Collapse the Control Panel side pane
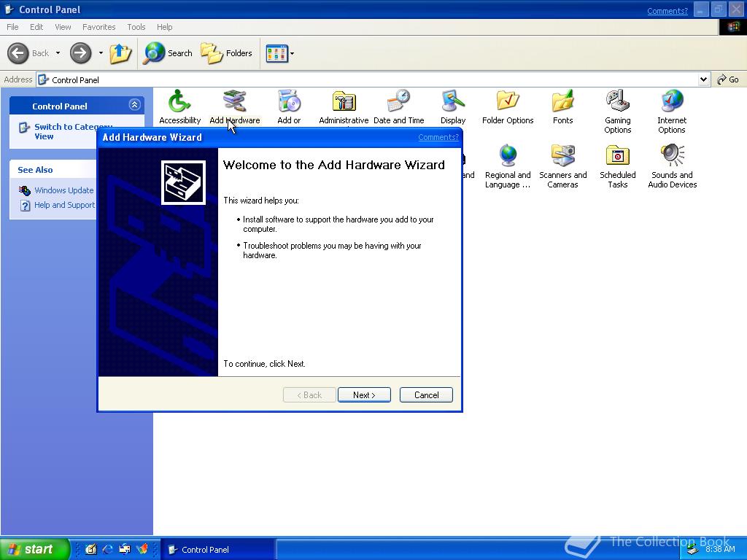747x560 pixels. click(134, 105)
